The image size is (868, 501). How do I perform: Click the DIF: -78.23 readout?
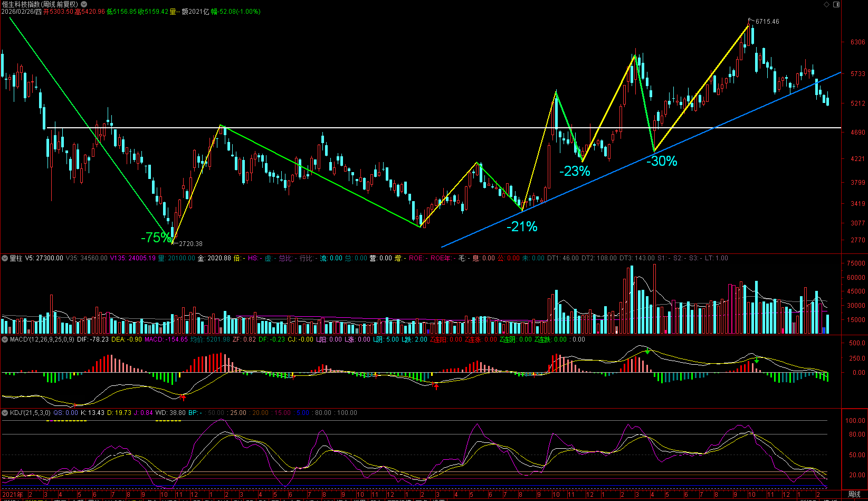pyautogui.click(x=93, y=339)
